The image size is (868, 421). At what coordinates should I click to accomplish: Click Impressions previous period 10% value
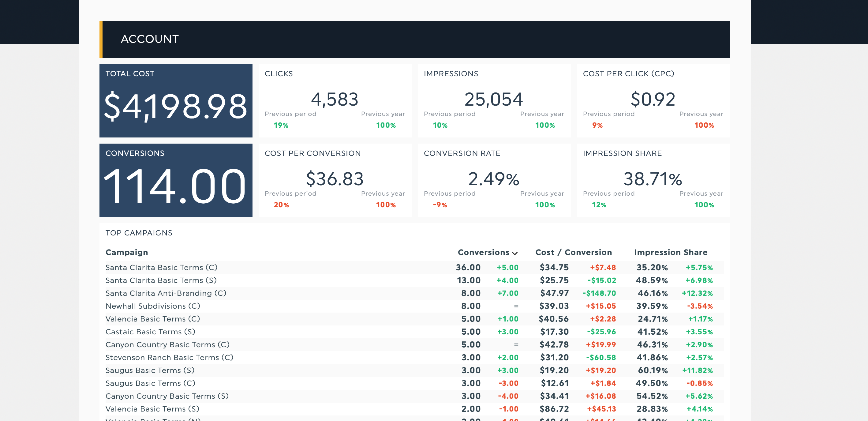click(440, 126)
